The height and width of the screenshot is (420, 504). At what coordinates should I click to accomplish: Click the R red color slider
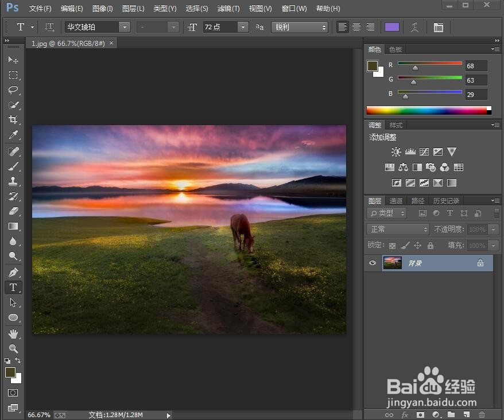[430, 63]
